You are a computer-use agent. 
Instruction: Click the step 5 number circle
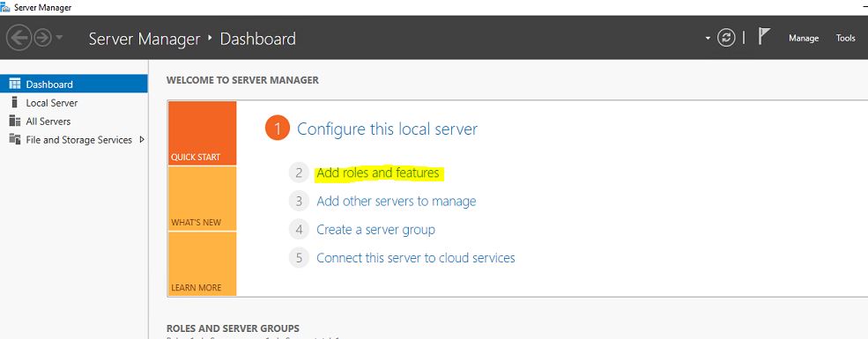299,258
